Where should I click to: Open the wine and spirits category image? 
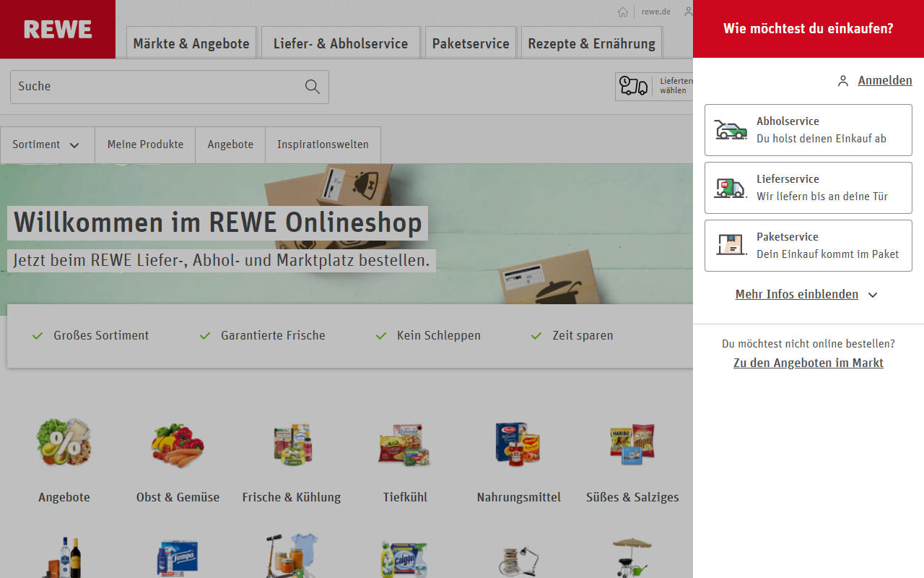coord(64,556)
